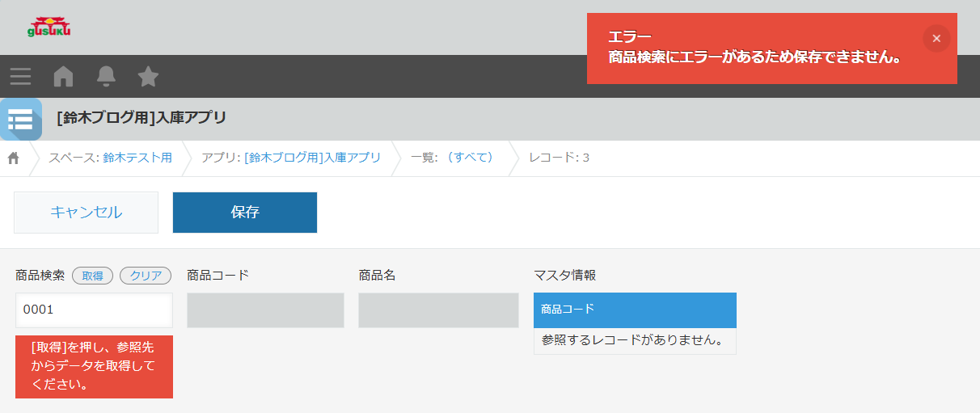Click the 取得 lookup button

click(x=92, y=276)
